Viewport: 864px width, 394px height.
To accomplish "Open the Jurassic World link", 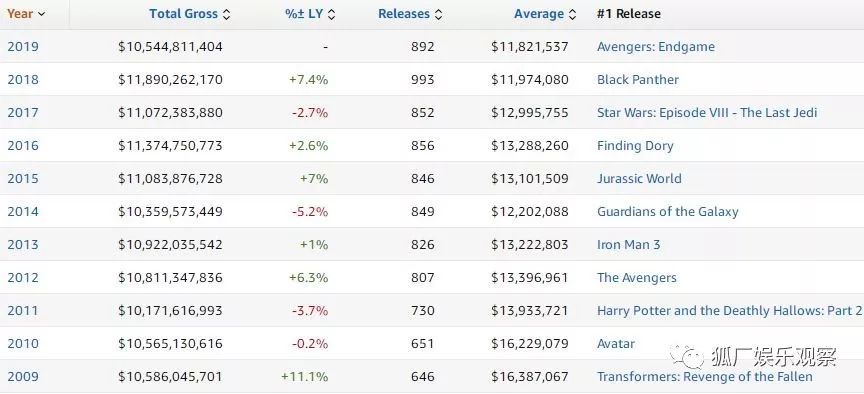I will click(639, 179).
